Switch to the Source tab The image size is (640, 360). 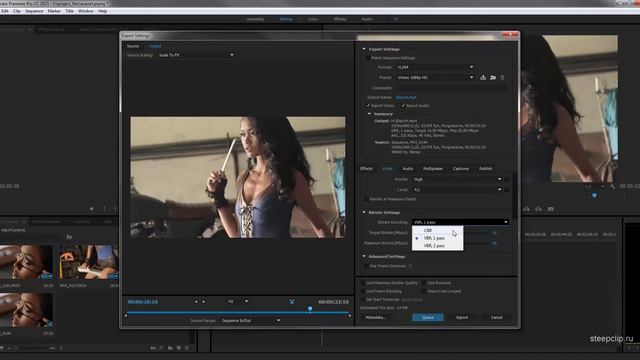click(x=133, y=46)
